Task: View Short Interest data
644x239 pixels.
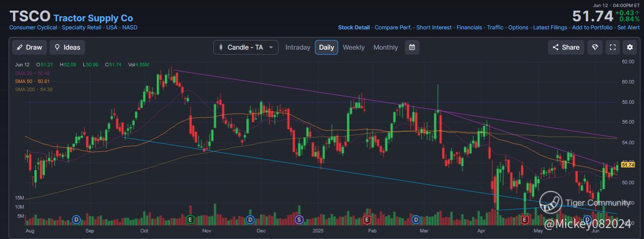Action: pyautogui.click(x=434, y=27)
